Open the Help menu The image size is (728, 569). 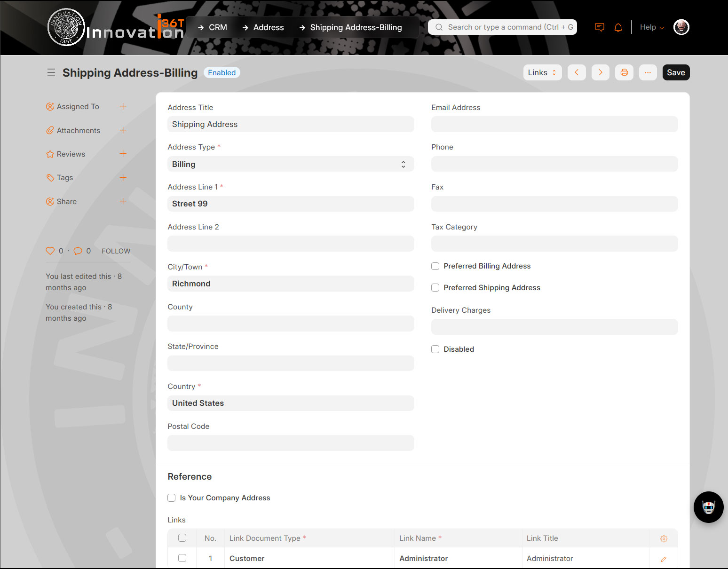coord(651,27)
